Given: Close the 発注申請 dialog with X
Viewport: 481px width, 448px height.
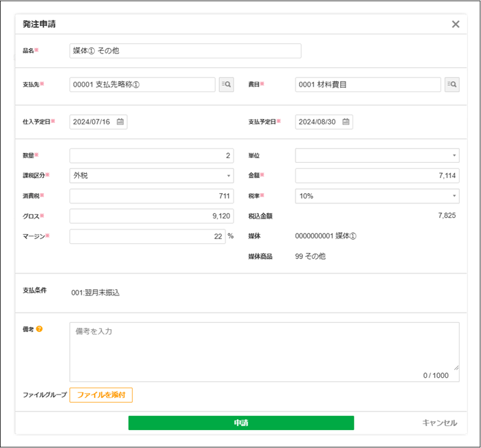Looking at the screenshot, I should coord(455,24).
